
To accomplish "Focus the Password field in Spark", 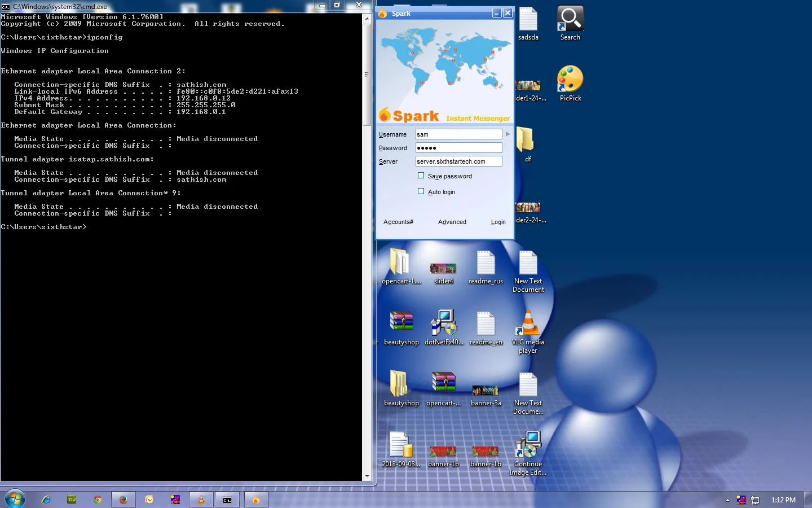I will [458, 148].
